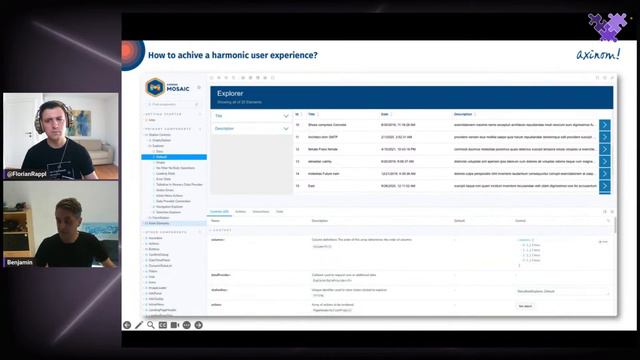The image size is (640, 360).
Task: Select Selection Explorer in sidebar
Action: tap(168, 212)
